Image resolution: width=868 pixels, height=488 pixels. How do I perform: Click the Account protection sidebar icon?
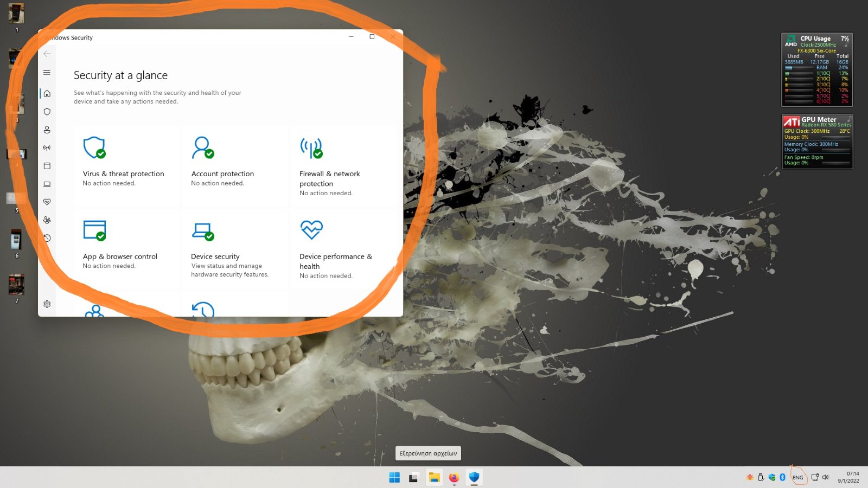tap(47, 130)
